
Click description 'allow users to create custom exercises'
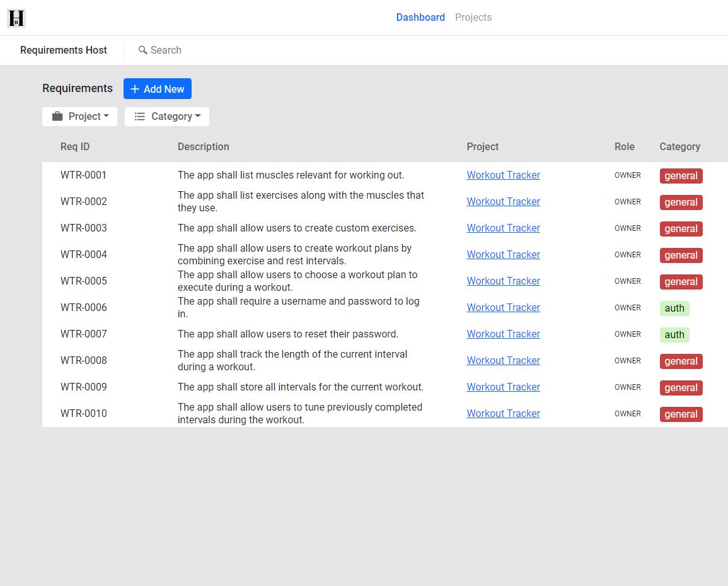(297, 228)
